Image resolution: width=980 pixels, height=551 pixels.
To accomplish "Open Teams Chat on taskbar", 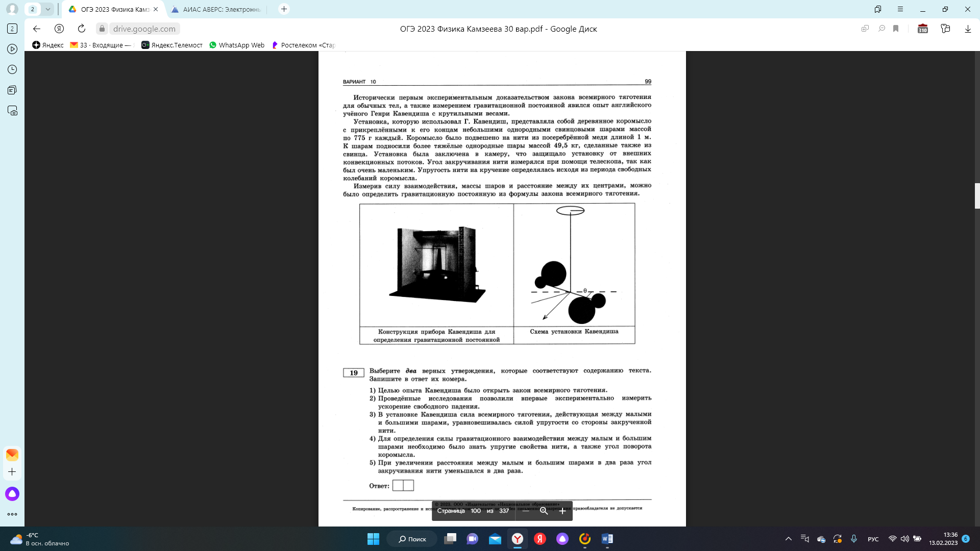I will 473,539.
